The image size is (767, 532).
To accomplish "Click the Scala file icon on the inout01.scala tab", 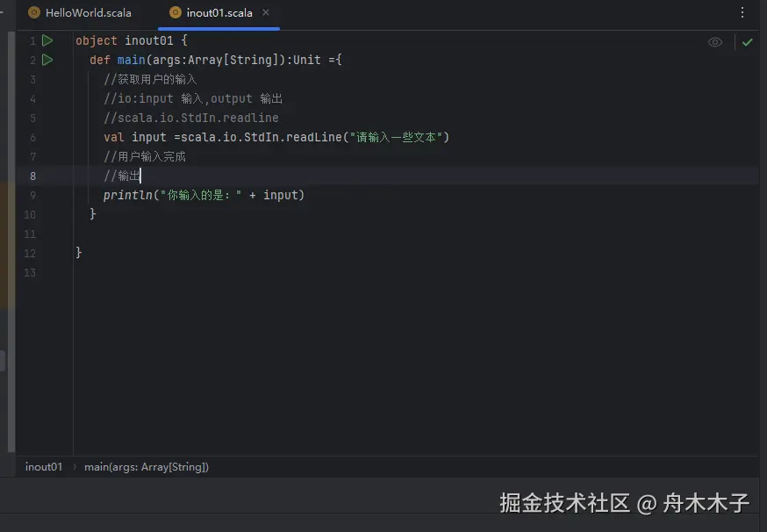I will point(176,13).
